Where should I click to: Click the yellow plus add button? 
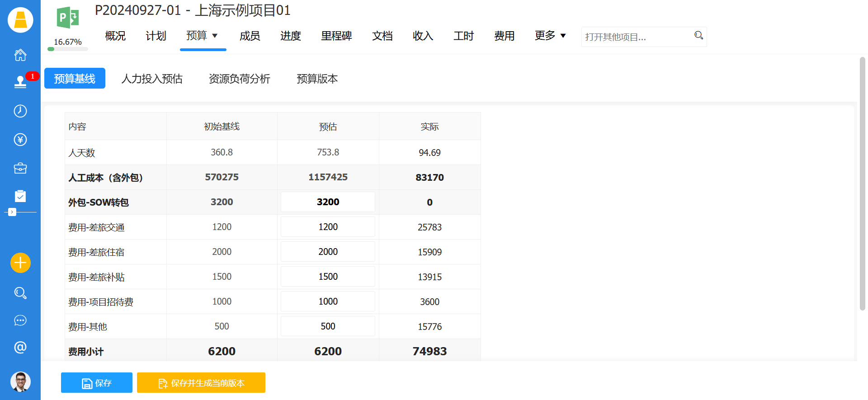(20, 263)
